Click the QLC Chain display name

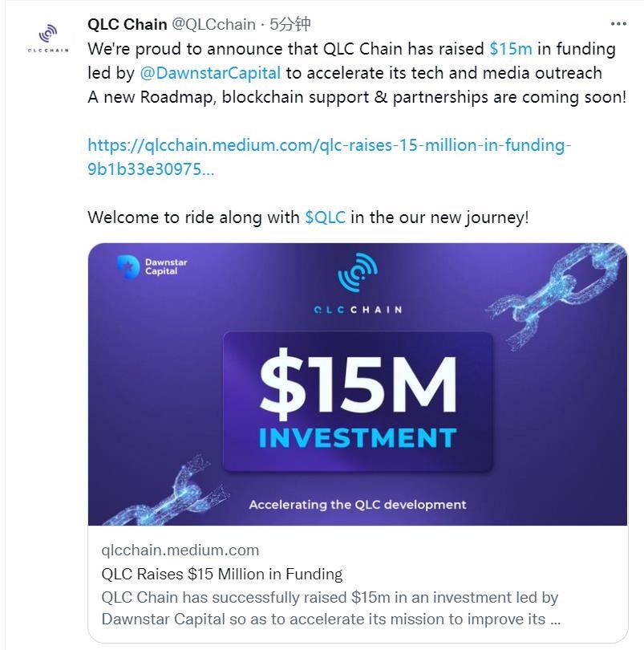tap(127, 24)
